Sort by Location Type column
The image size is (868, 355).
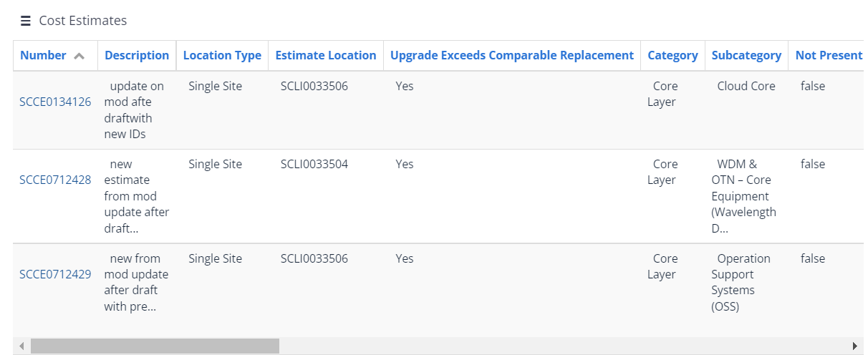222,55
